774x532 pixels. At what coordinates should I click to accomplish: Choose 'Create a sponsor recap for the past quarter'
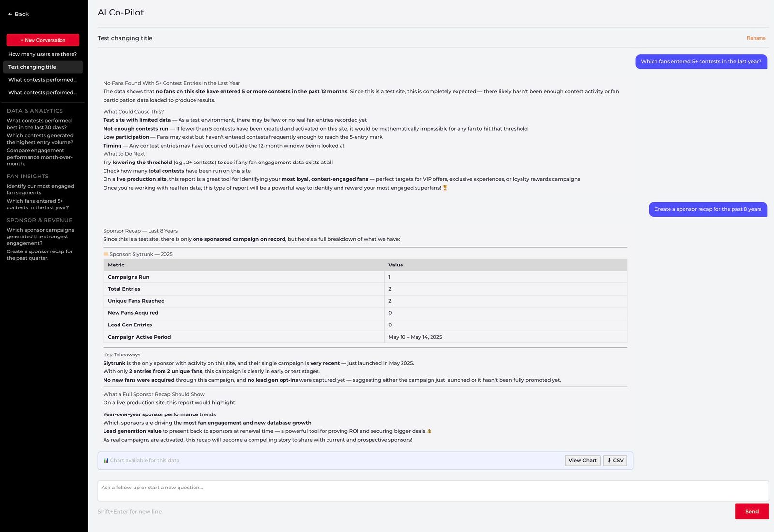click(39, 255)
